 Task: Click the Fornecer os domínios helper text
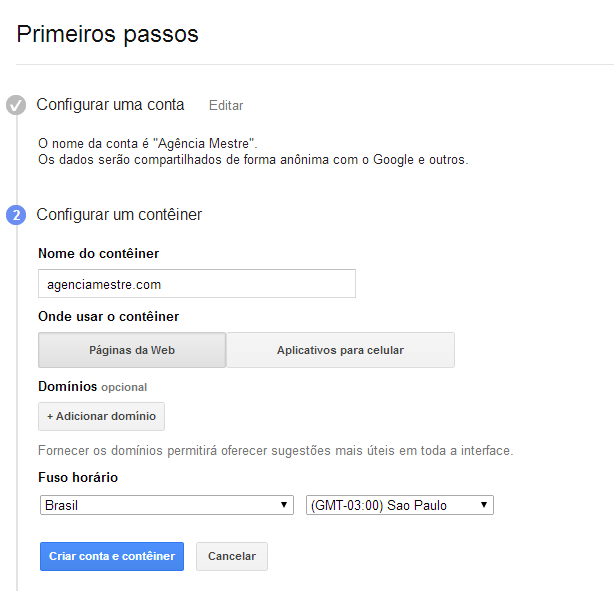[x=275, y=451]
